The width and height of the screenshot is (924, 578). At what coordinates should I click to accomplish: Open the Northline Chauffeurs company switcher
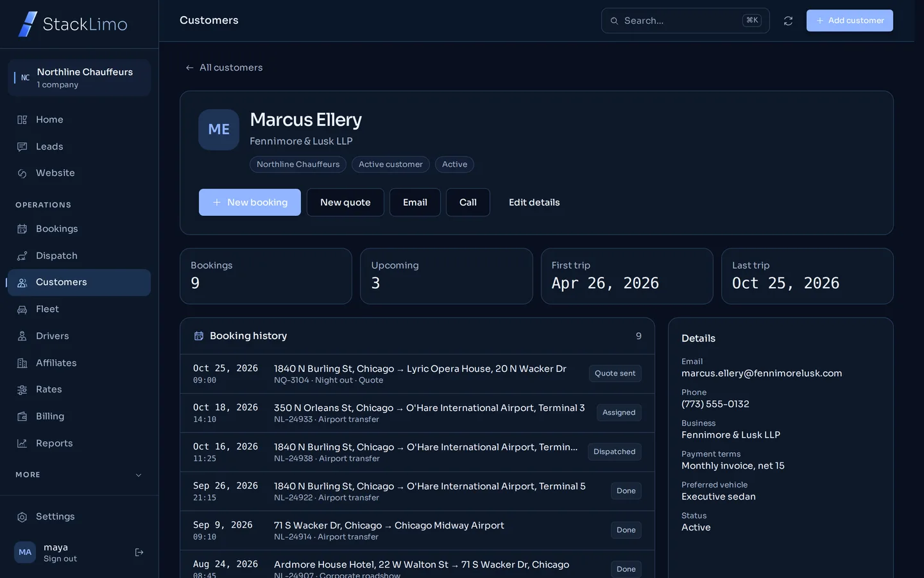point(79,78)
